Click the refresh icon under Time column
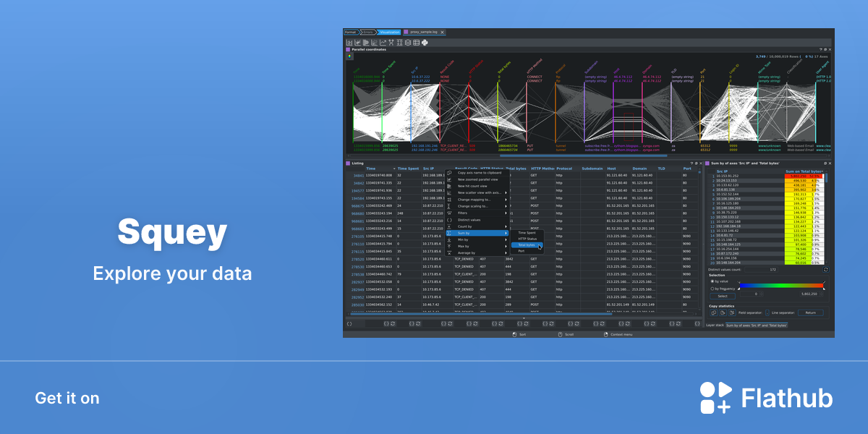This screenshot has width=868, height=434. [x=393, y=324]
